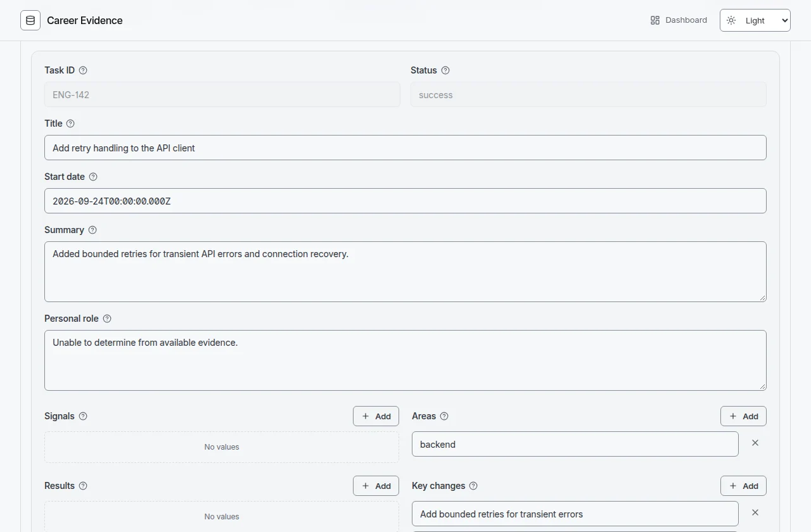Click into the Personal role text area
811x532 pixels.
(x=405, y=360)
